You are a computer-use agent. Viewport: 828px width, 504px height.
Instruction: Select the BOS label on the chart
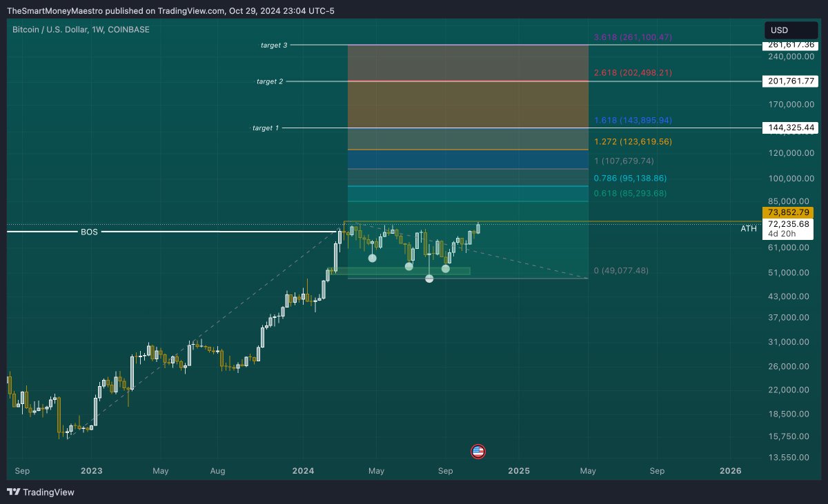point(88,233)
